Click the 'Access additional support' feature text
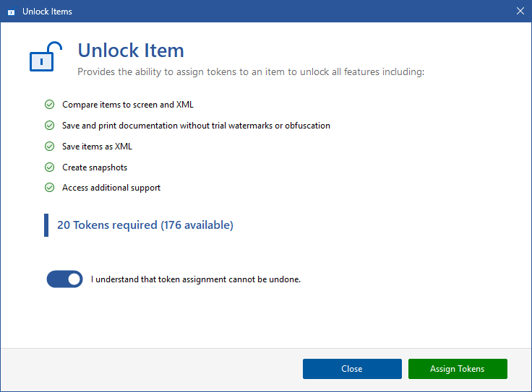This screenshot has width=532, height=392. (111, 188)
